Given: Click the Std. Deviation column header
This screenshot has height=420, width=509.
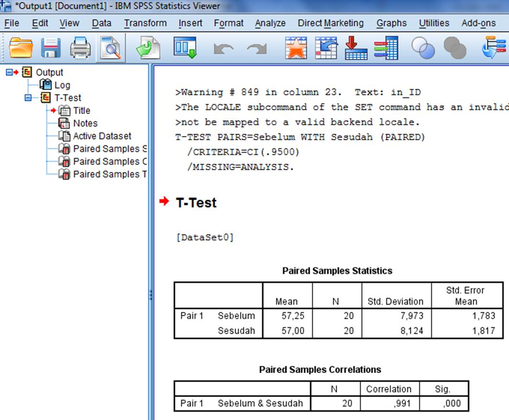Looking at the screenshot, I should (x=396, y=302).
